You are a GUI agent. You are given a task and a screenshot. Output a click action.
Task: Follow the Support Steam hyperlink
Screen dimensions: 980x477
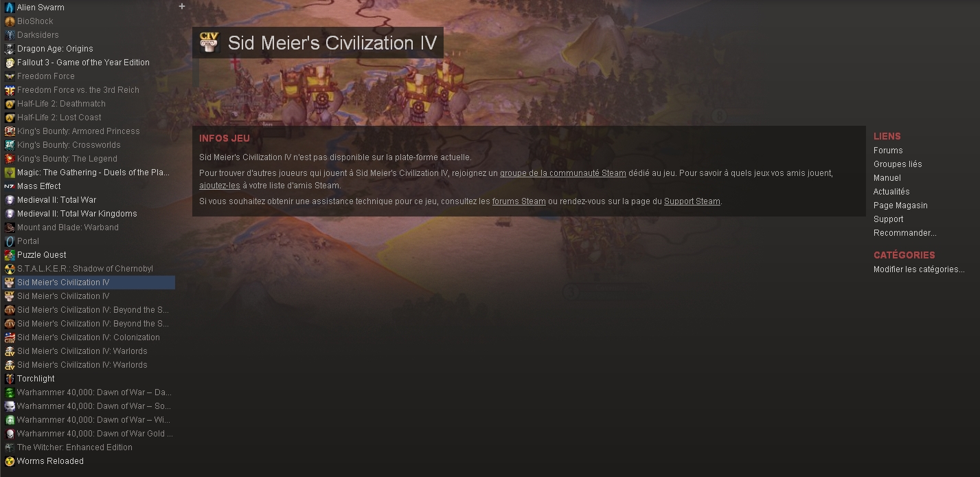tap(692, 201)
